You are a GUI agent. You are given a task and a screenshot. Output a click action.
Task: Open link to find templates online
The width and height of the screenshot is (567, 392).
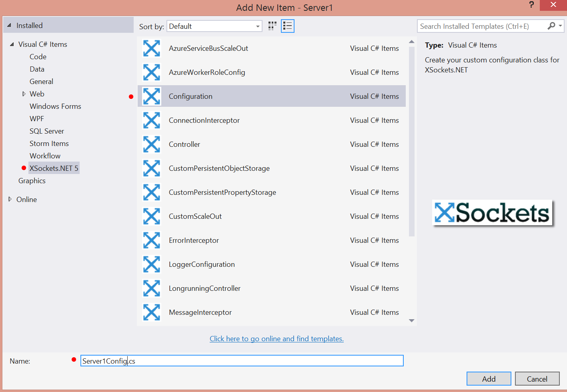tap(276, 339)
